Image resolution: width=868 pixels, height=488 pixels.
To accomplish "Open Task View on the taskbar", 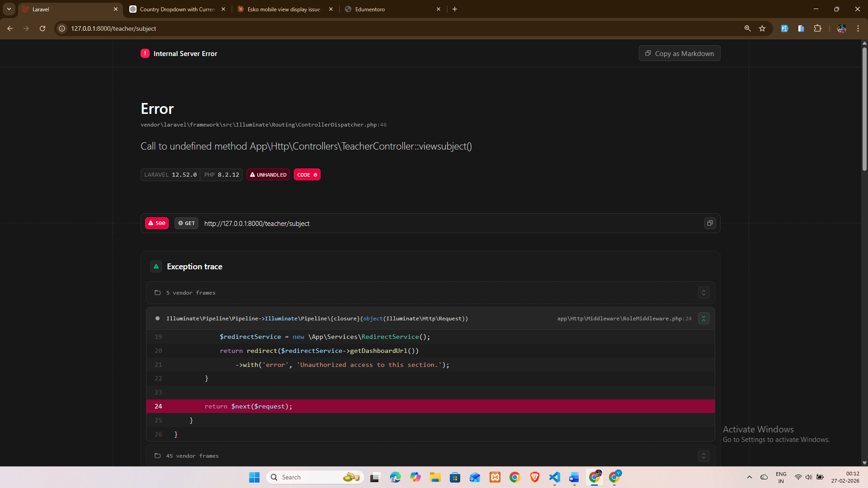I will [375, 477].
